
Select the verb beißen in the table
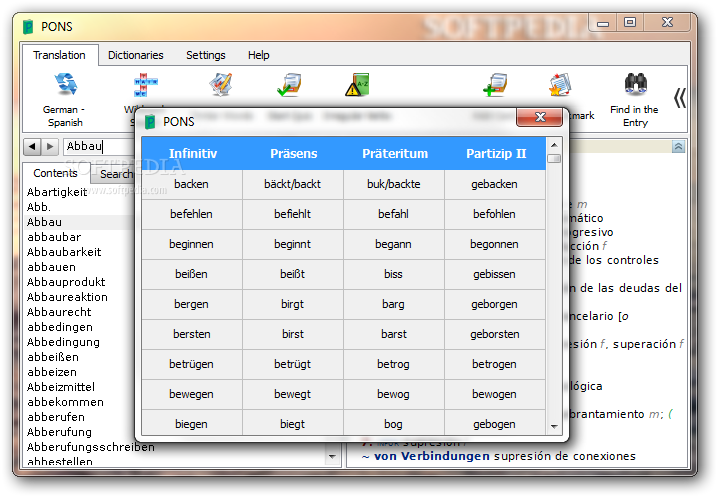pos(191,274)
